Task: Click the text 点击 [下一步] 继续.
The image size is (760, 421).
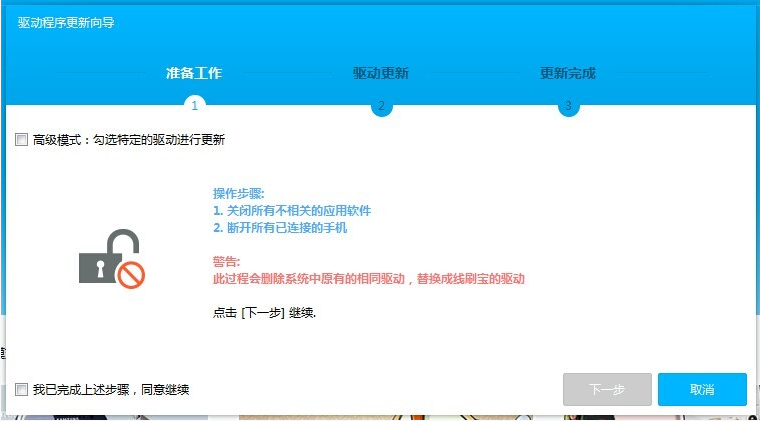Action: pos(264,312)
